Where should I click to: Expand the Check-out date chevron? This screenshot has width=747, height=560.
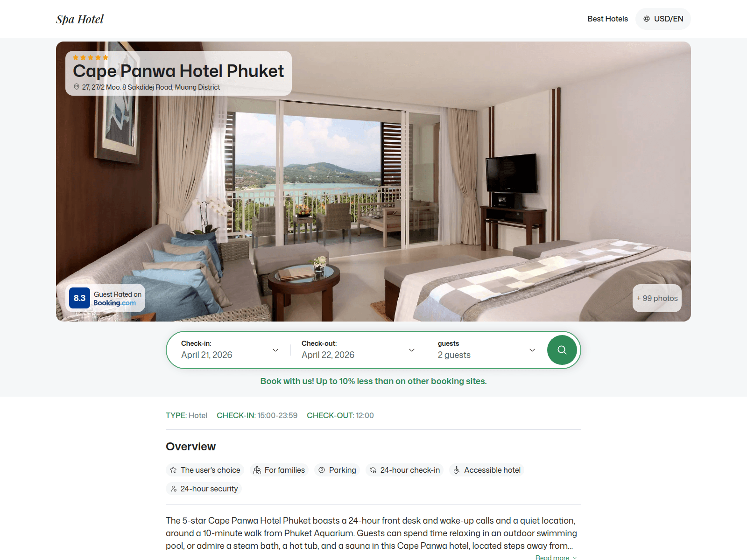tap(412, 350)
